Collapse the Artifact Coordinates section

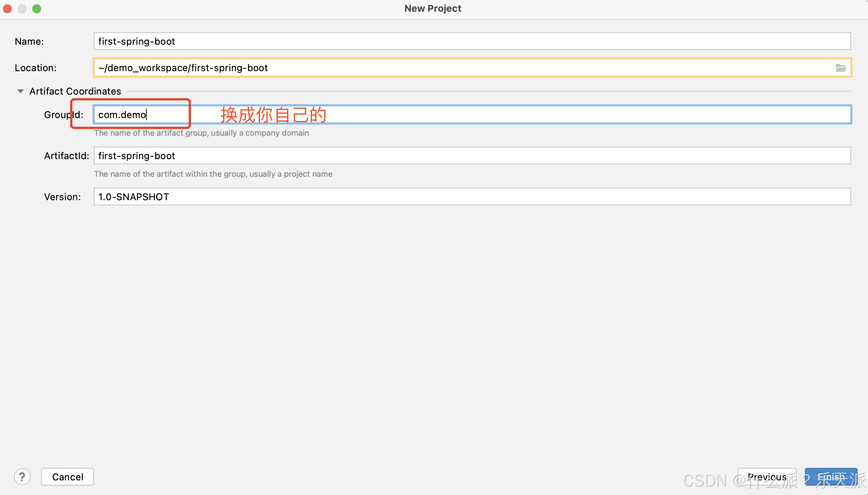(x=20, y=91)
